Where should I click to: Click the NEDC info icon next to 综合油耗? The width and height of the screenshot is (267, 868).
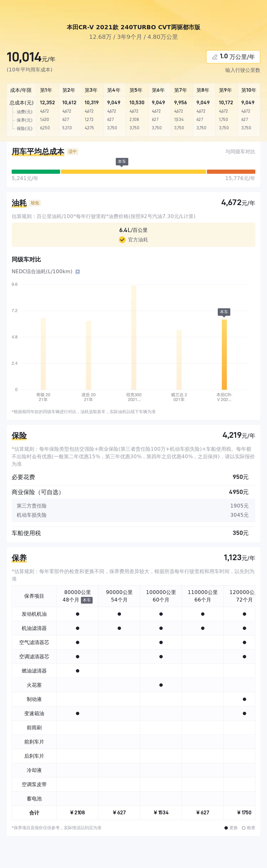click(x=77, y=272)
